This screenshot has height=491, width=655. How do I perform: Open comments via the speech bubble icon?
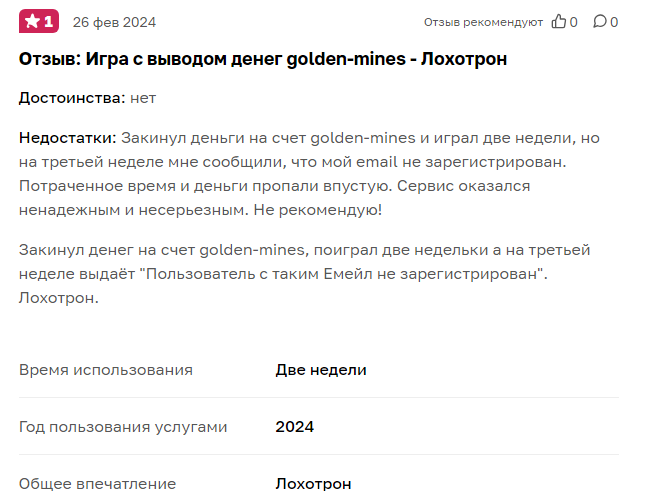click(599, 21)
